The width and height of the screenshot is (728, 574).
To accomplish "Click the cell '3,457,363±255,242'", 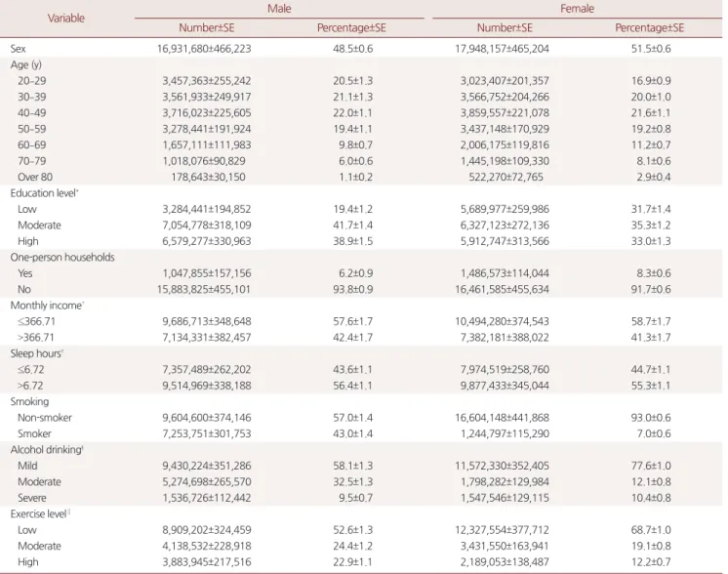I will click(207, 81).
